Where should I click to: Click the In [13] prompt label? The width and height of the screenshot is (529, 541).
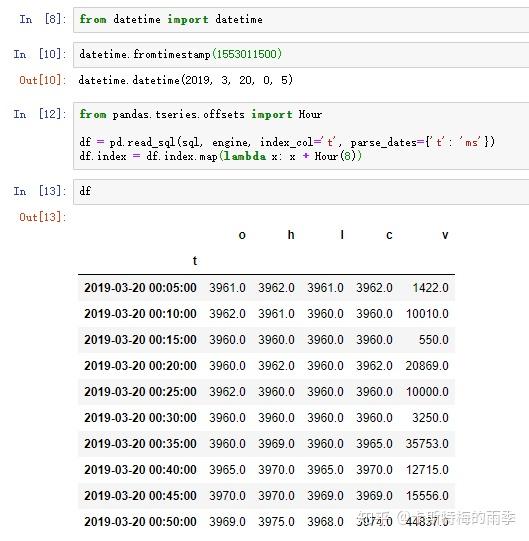[39, 191]
